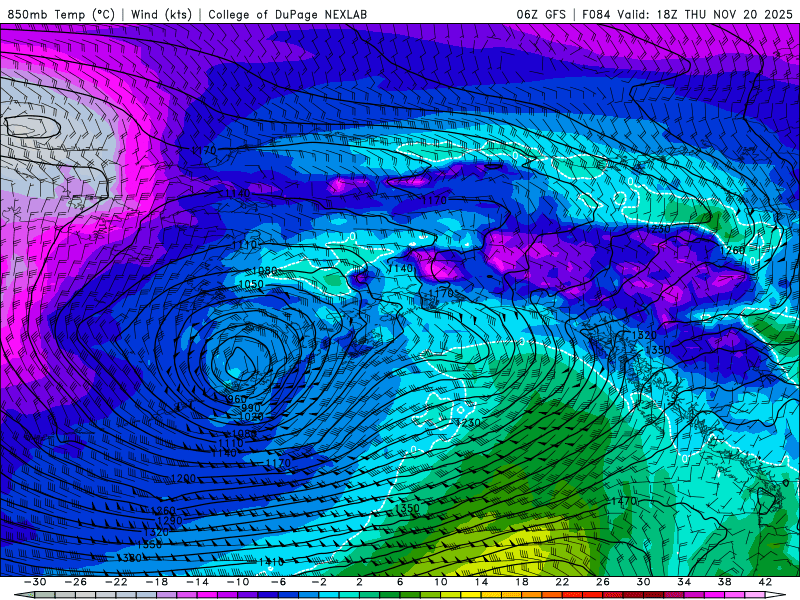Click the positive 18 value on the temperature scale
The image size is (800, 600).
point(521,582)
